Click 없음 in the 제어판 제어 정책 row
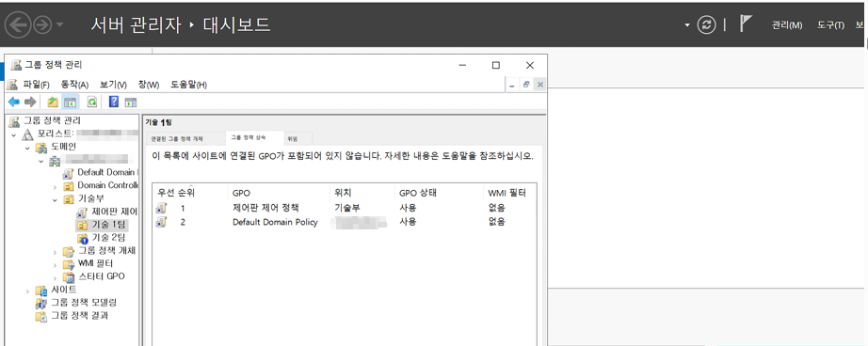868x346 pixels. pos(496,209)
